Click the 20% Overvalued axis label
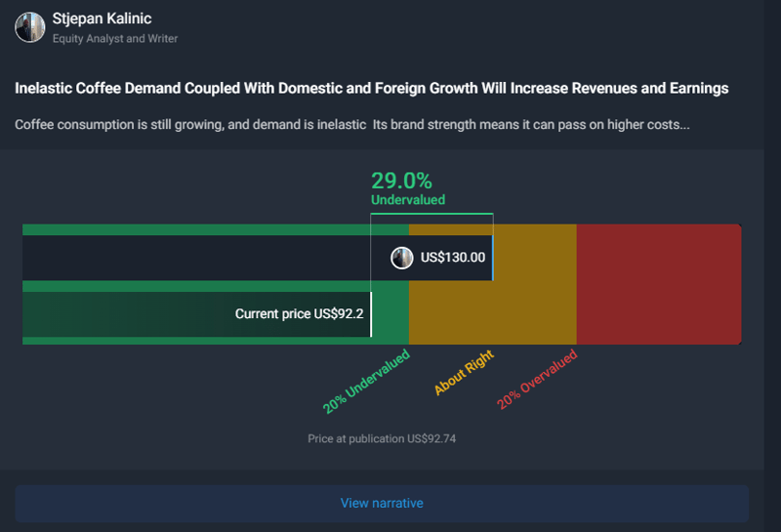This screenshot has width=781, height=532. [x=537, y=380]
